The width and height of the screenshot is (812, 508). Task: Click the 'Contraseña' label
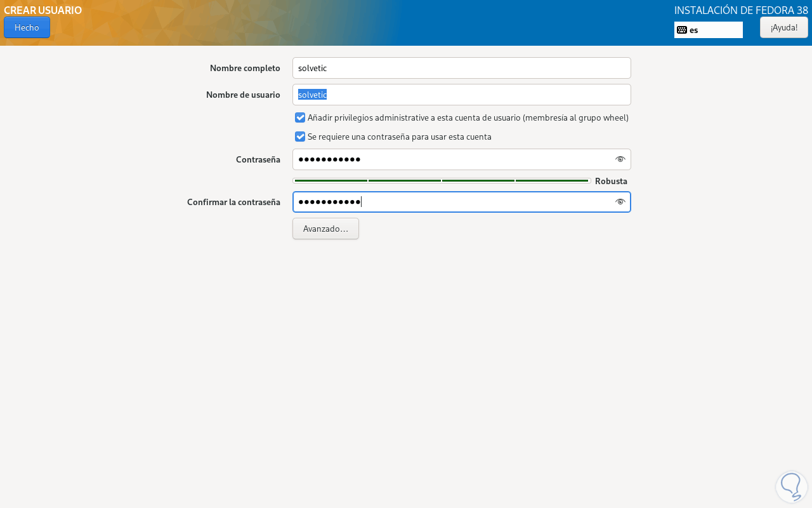[258, 159]
